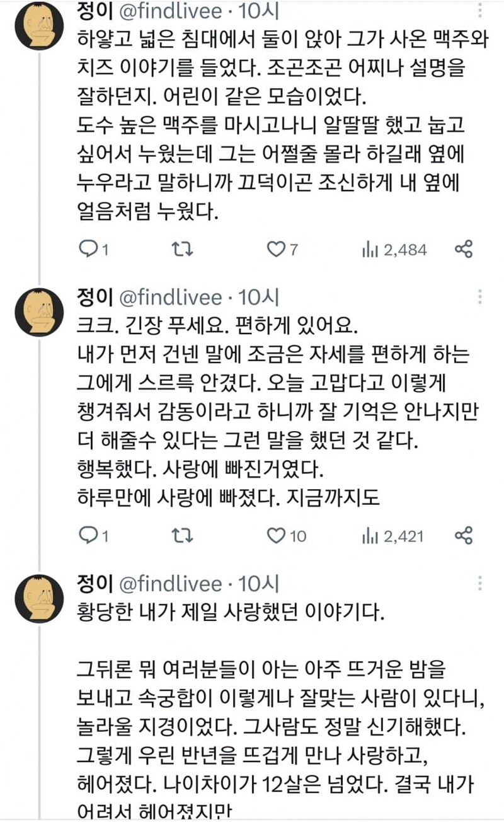The height and width of the screenshot is (822, 504).
Task: Reply to the second tweet
Action: pyautogui.click(x=88, y=536)
